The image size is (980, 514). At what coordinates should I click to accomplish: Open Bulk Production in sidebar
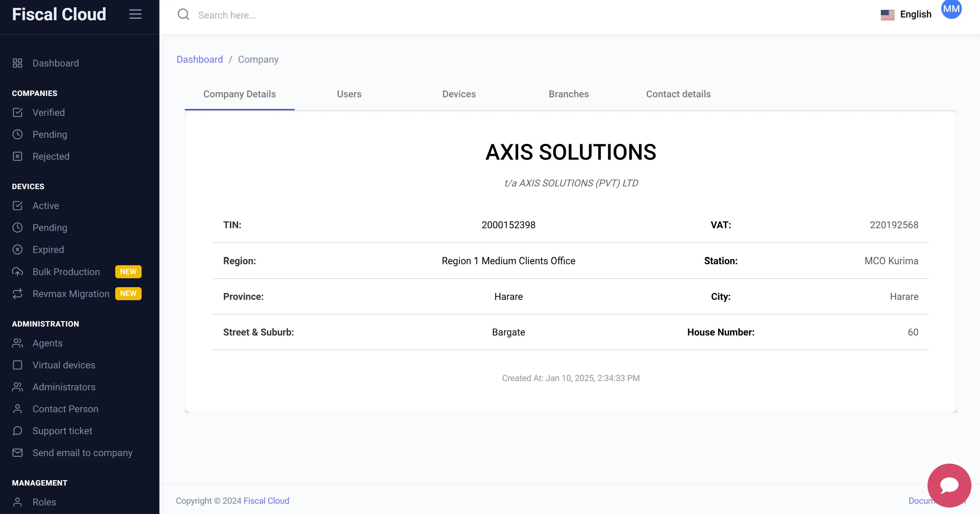click(x=66, y=272)
